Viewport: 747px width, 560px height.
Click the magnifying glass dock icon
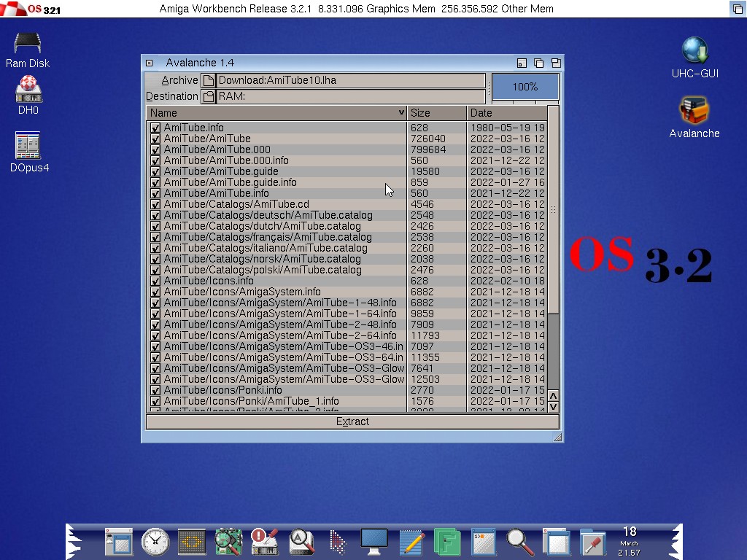pyautogui.click(x=519, y=542)
